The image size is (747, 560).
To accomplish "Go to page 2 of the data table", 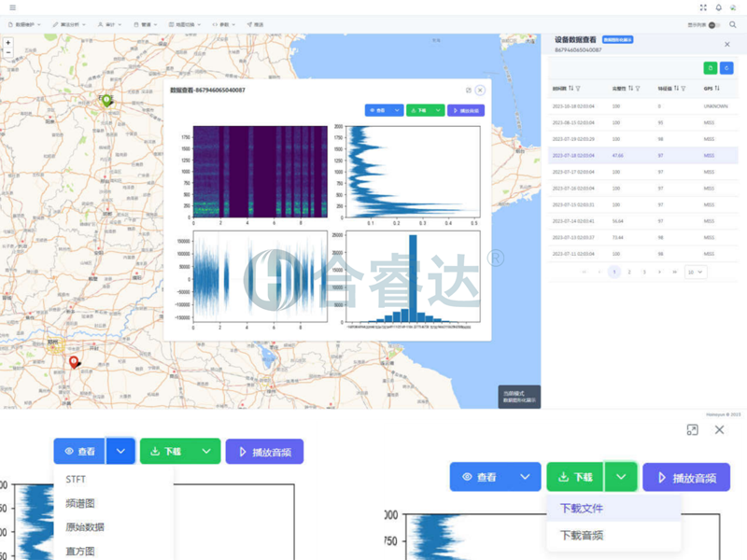I will tap(629, 272).
